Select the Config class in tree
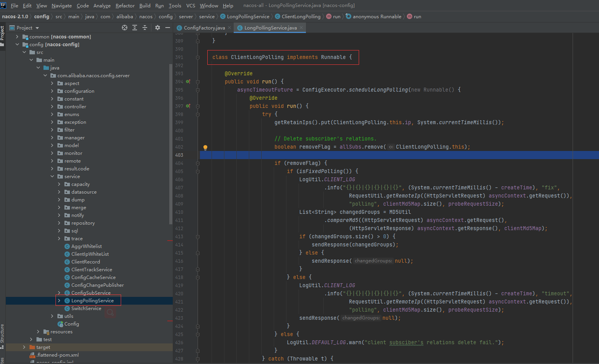 coord(71,324)
